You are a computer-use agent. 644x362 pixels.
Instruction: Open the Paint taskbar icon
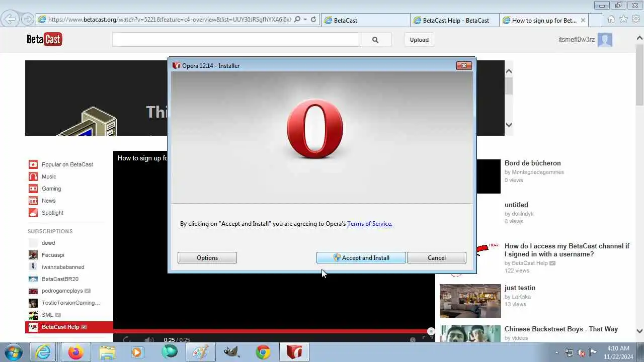pyautogui.click(x=201, y=352)
